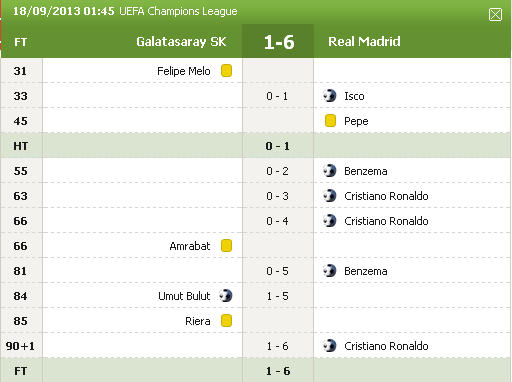
Task: Click Felipe Melo's yellow card icon
Action: (x=226, y=71)
